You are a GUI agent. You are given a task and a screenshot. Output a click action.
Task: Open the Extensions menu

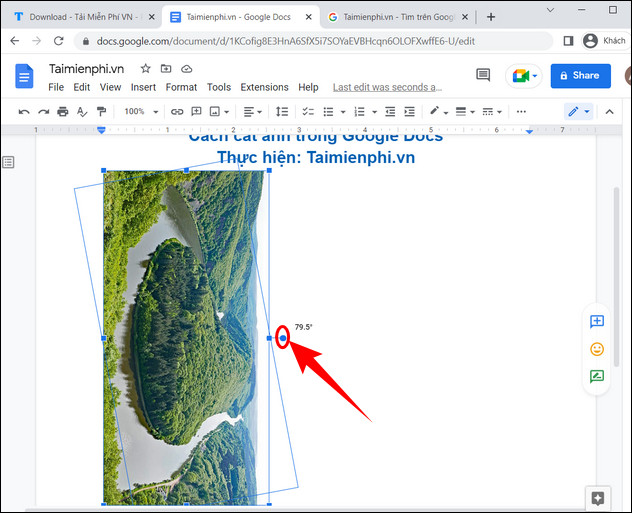[x=264, y=87]
